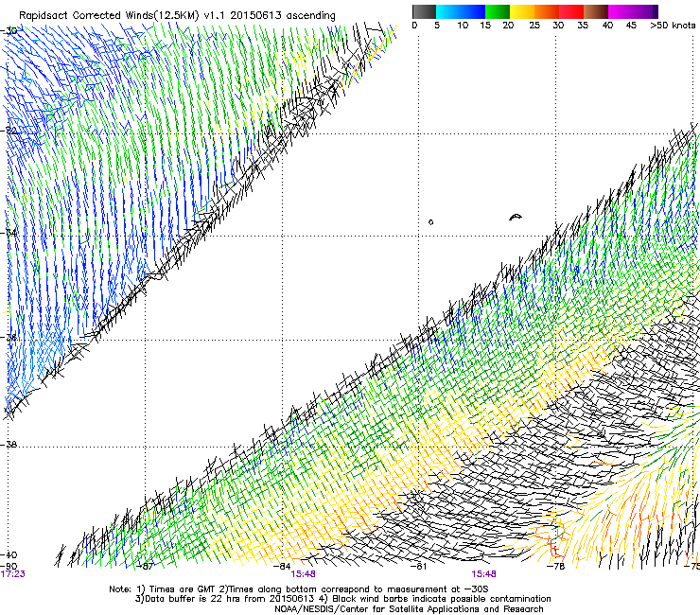Viewport: 700px width, 615px height.
Task: Click the -84 longitude axis label
Action: 282,567
